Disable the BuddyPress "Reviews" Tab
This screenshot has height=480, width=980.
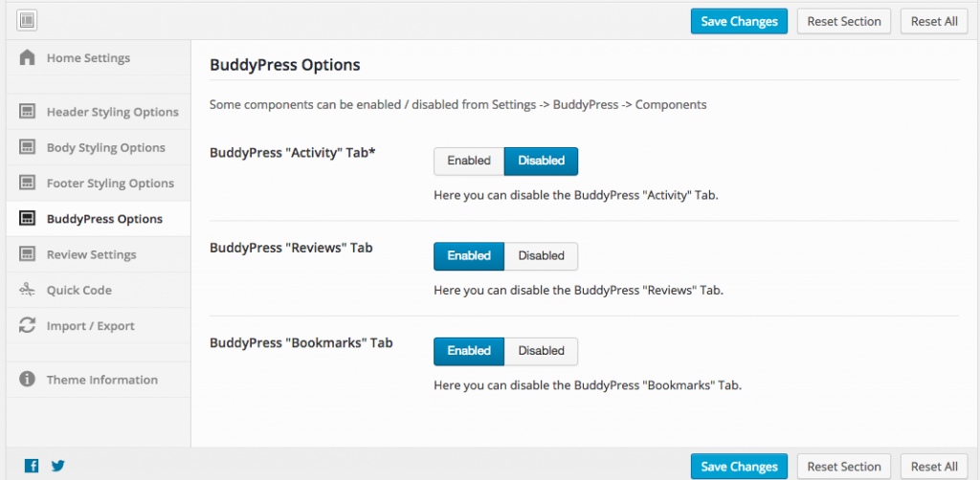pyautogui.click(x=542, y=256)
